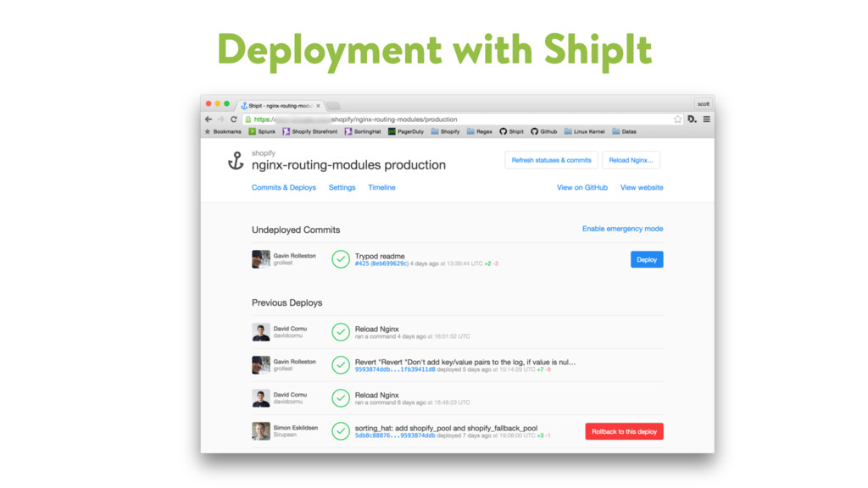
Task: Click Simon Eskildsen's avatar
Action: point(261,431)
